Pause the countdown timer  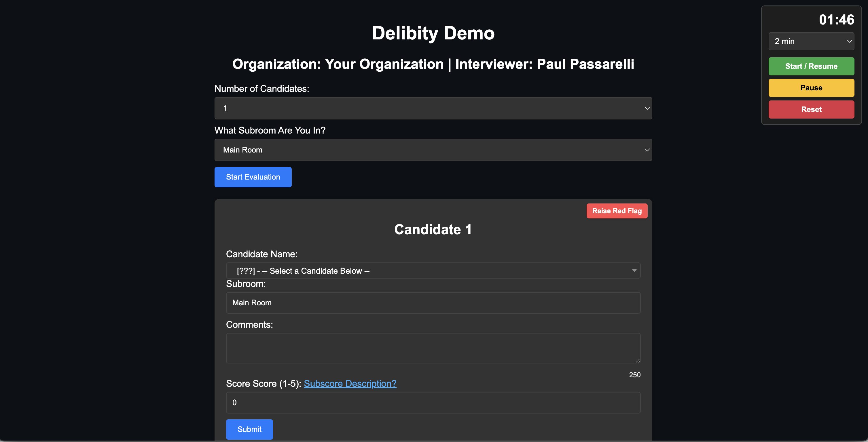point(811,88)
